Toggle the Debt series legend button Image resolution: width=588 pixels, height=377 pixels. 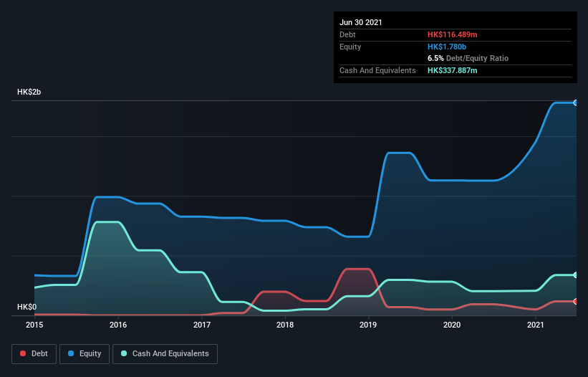pos(34,354)
